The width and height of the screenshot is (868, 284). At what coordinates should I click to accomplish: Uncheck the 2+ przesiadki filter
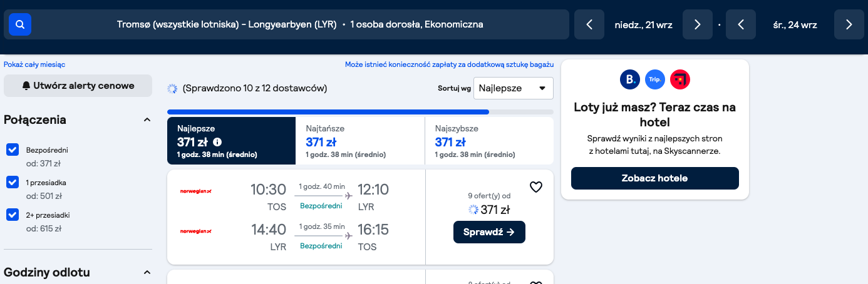[x=13, y=215]
